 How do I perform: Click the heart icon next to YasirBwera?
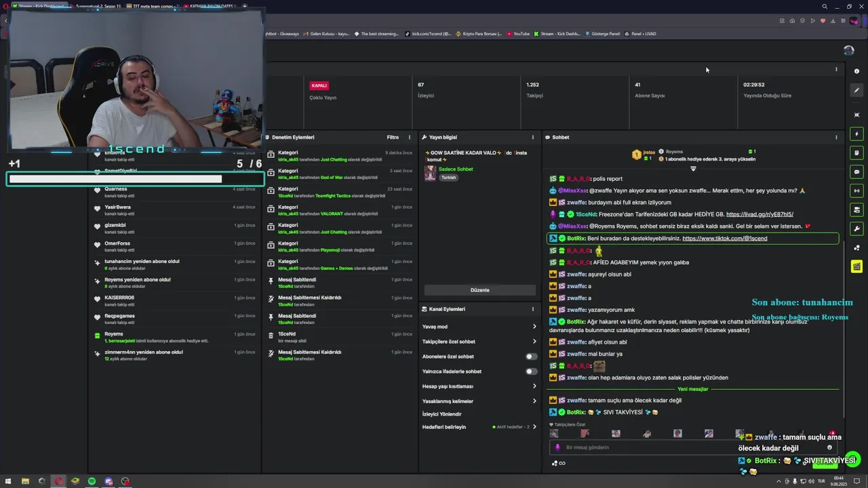coord(97,209)
